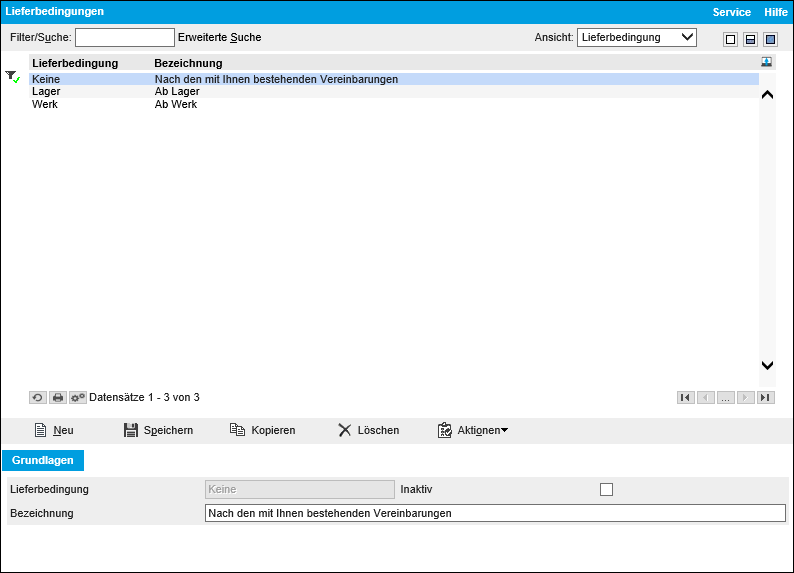
Task: Select the Werk row in the list
Action: [394, 104]
